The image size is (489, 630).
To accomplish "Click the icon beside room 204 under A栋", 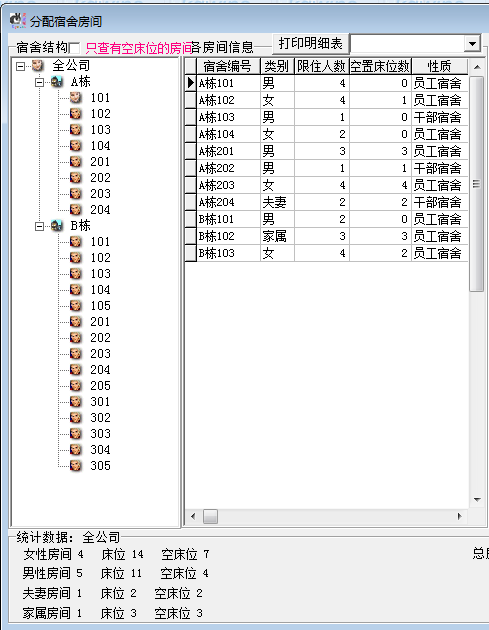I will point(76,209).
